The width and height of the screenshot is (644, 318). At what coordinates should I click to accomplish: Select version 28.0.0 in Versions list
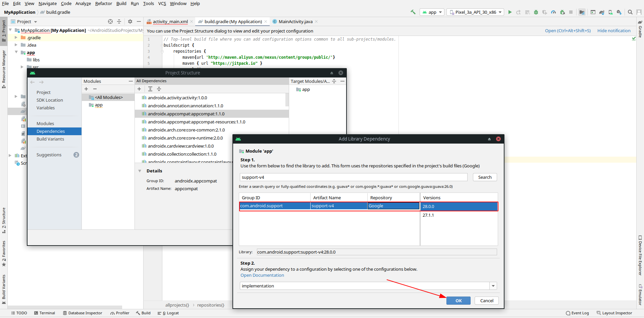(459, 206)
